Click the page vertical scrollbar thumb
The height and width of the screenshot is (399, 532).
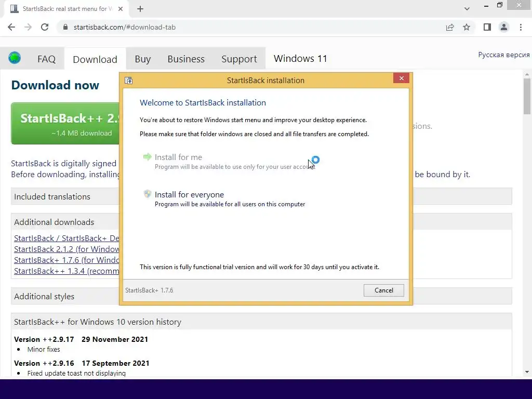(x=527, y=96)
